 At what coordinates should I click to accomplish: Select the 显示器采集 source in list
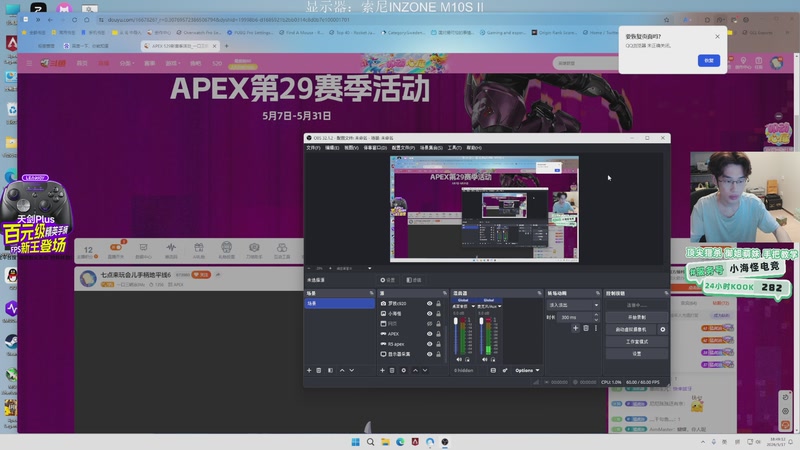[x=411, y=354]
